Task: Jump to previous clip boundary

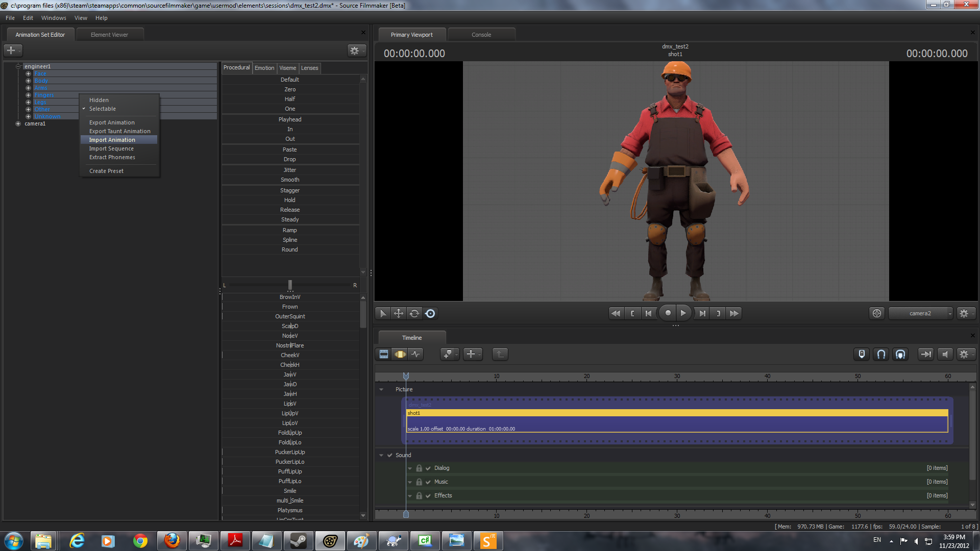Action: (x=632, y=313)
